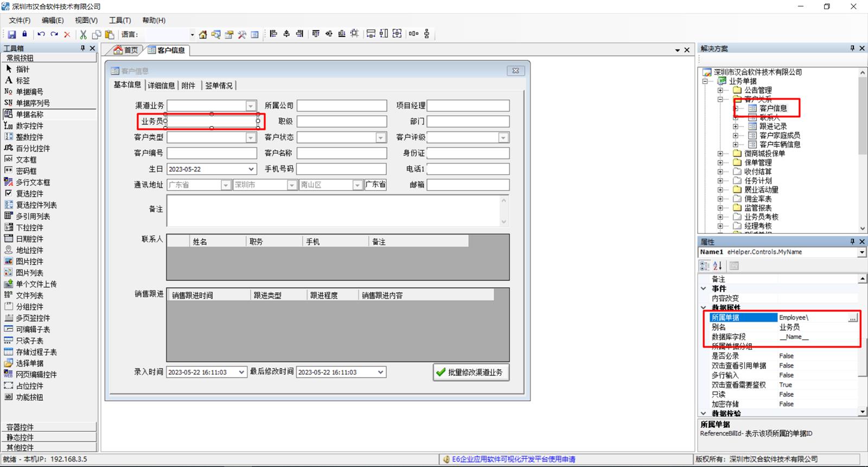Viewport: 868px width, 467px height.
Task: Pin the 工具箱 toolbox panel
Action: pyautogui.click(x=83, y=48)
